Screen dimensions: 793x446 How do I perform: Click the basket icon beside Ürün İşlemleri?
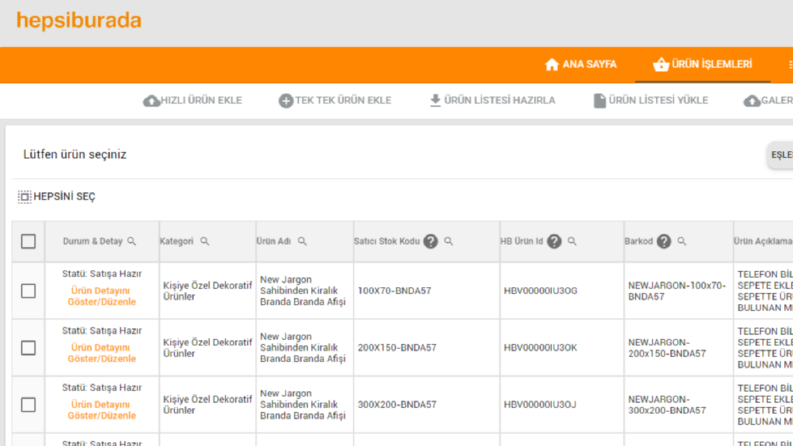tap(660, 64)
